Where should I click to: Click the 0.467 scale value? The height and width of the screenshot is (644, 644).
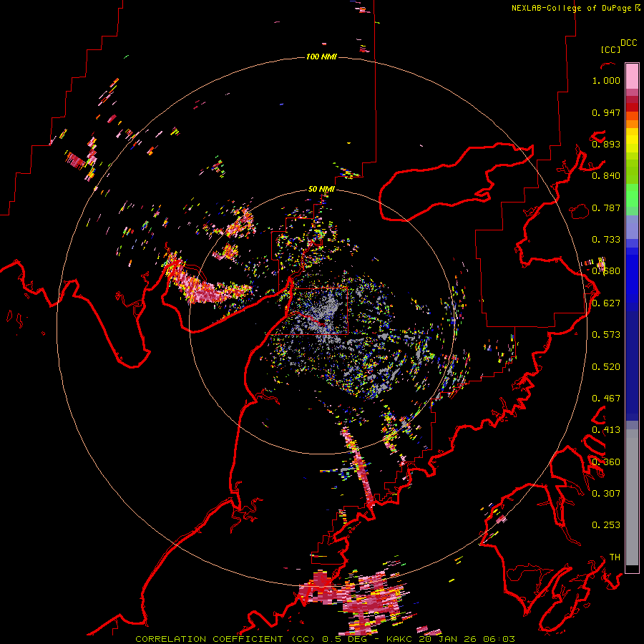(x=606, y=399)
